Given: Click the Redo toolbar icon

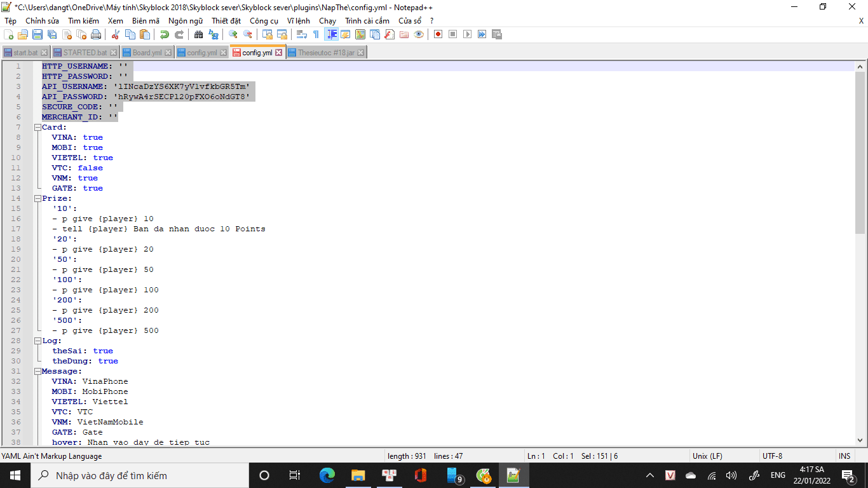Looking at the screenshot, I should (179, 34).
